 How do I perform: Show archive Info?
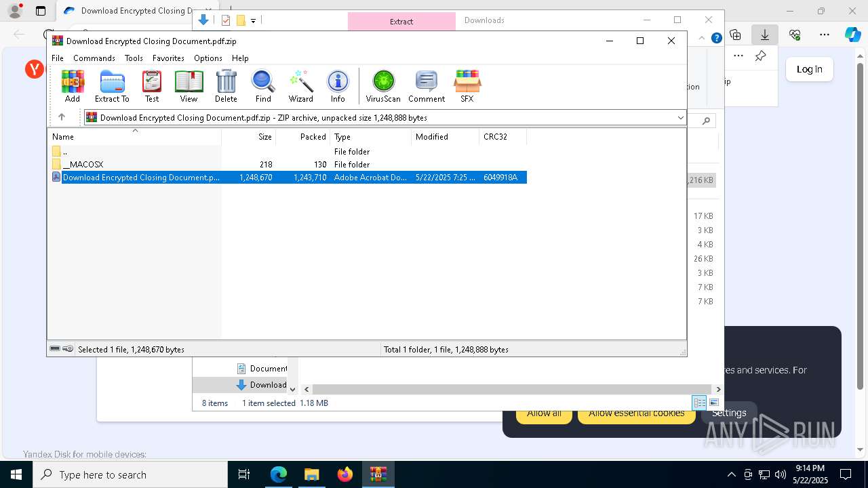point(338,86)
